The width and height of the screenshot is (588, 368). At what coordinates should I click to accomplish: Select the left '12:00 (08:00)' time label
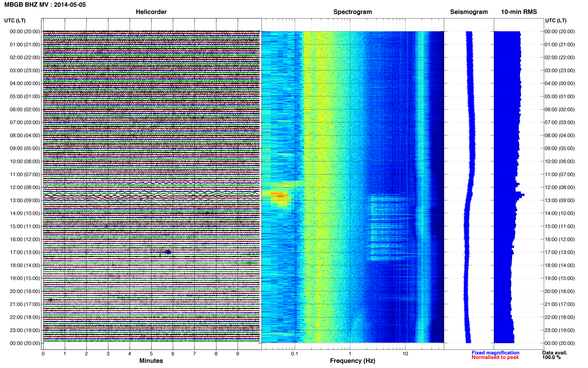click(25, 187)
